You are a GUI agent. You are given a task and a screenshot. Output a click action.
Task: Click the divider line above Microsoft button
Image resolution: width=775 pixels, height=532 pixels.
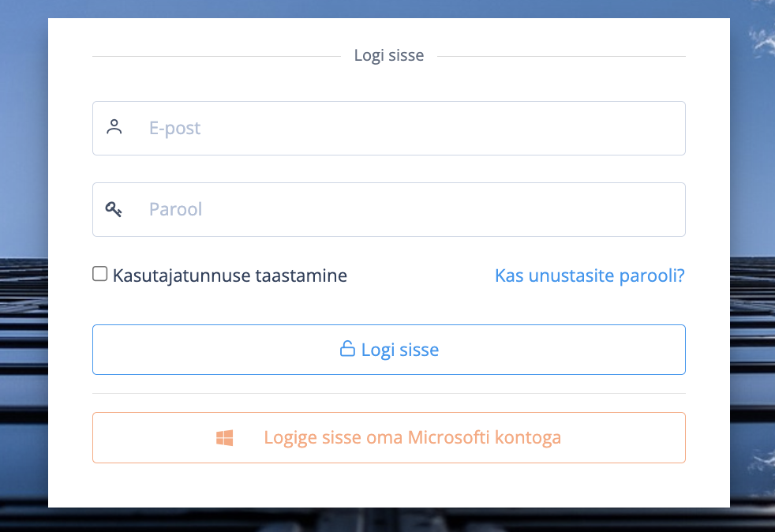tap(388, 393)
